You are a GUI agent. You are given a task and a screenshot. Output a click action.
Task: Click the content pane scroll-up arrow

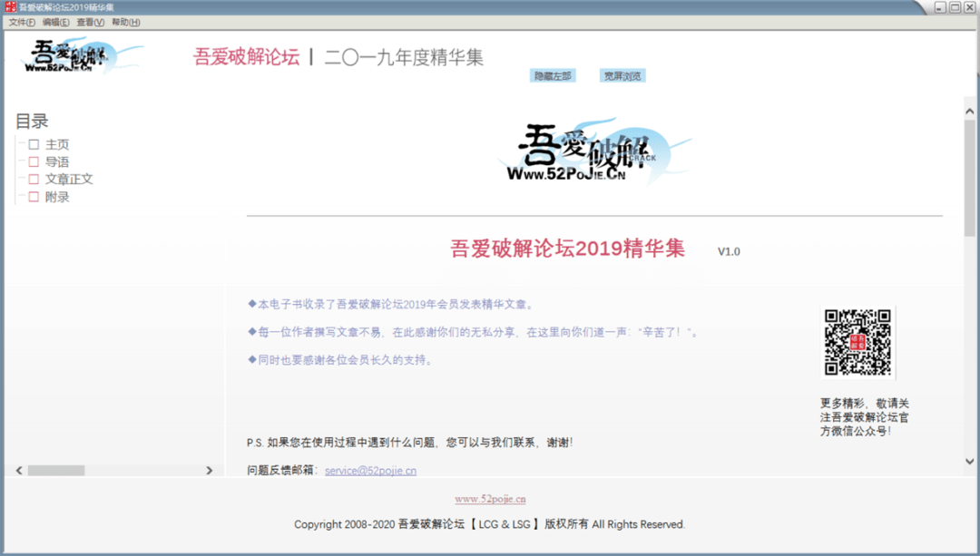coord(969,112)
